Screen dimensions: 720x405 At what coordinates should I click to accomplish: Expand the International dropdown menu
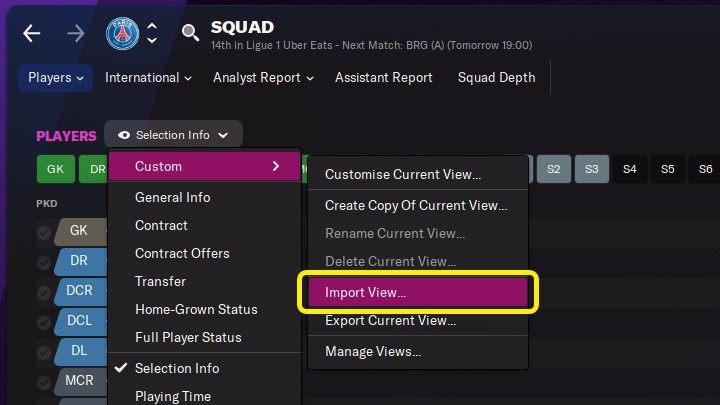[x=148, y=77]
